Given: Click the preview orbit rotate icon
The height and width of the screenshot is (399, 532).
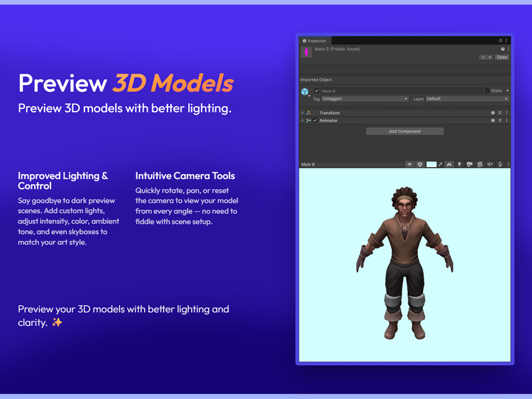Looking at the screenshot, I should [x=490, y=164].
